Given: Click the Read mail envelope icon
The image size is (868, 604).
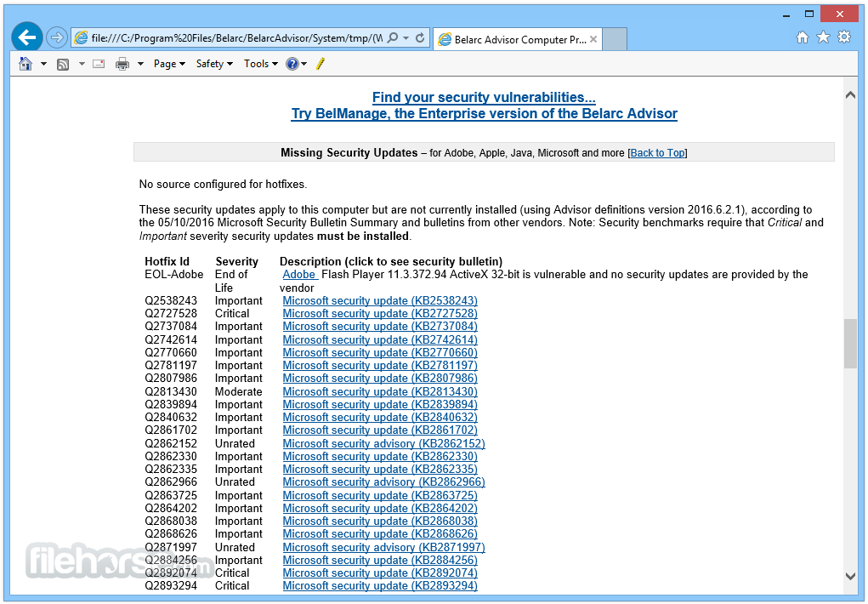Looking at the screenshot, I should [99, 64].
